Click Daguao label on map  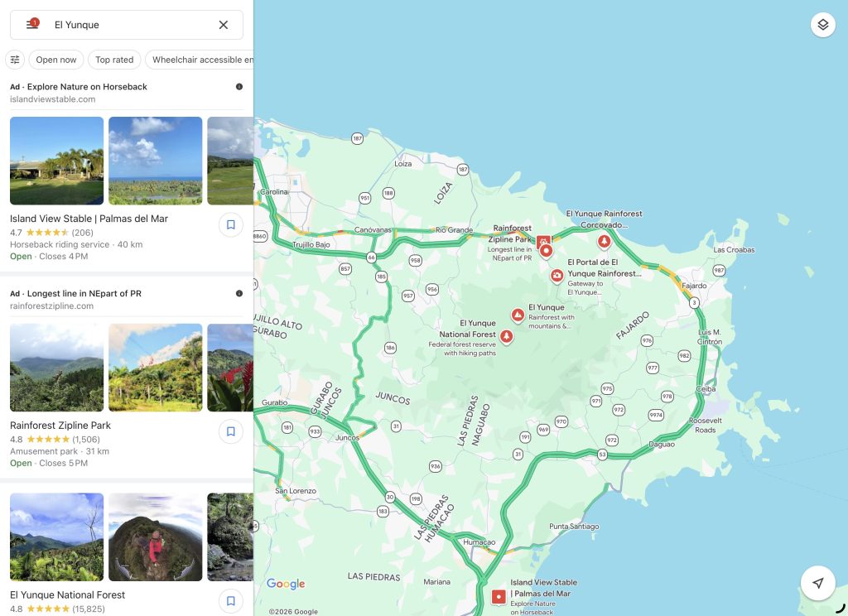662,445
